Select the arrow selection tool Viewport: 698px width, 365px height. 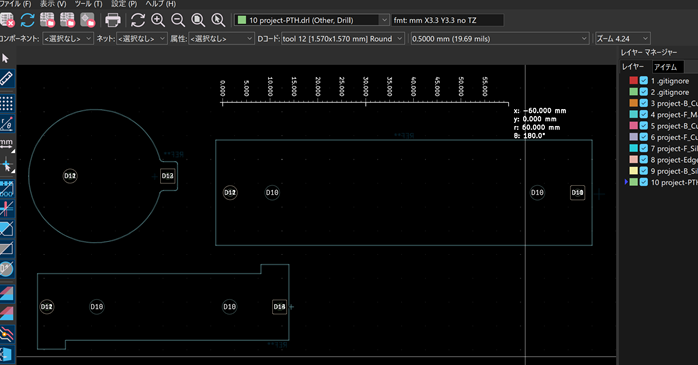point(6,58)
